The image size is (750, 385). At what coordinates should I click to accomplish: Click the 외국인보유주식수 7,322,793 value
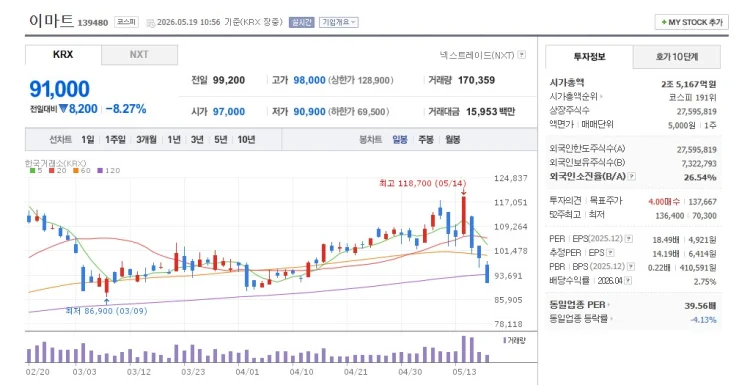pyautogui.click(x=699, y=163)
